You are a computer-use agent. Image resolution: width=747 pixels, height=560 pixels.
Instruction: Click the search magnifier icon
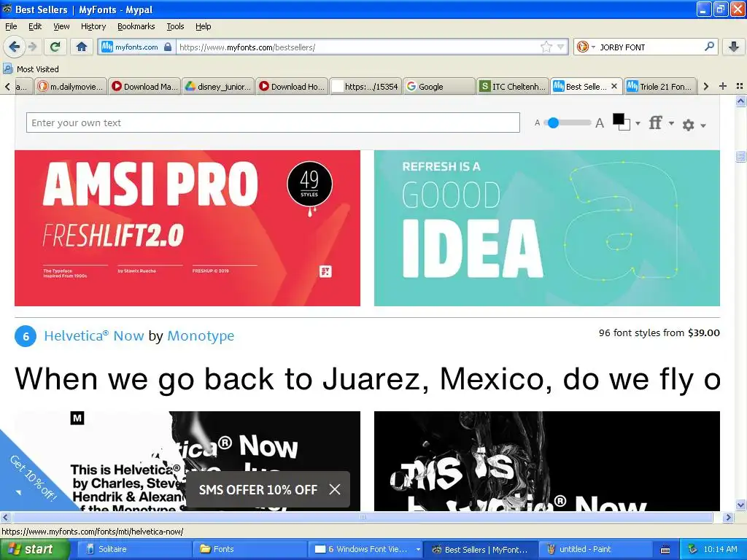click(709, 47)
